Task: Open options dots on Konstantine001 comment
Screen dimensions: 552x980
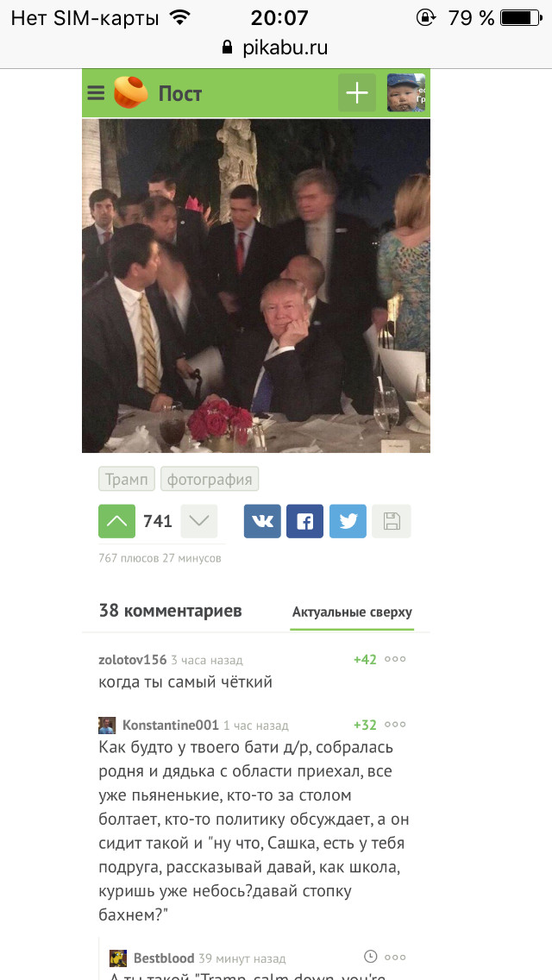Action: click(395, 725)
